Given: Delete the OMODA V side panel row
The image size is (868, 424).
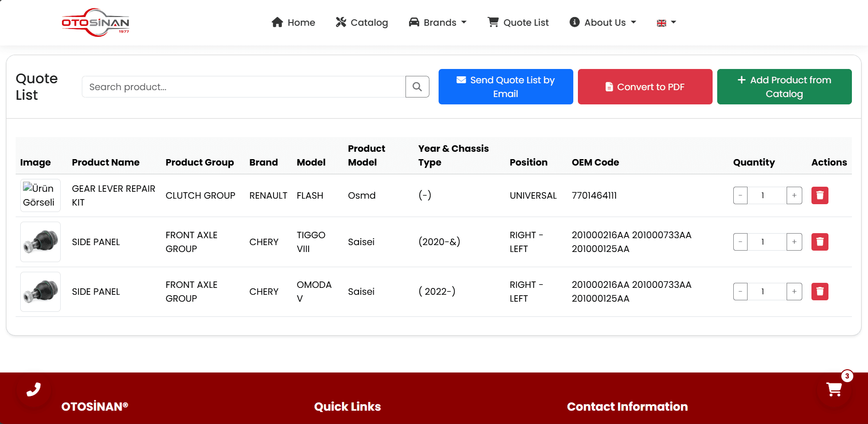Looking at the screenshot, I should pos(820,292).
